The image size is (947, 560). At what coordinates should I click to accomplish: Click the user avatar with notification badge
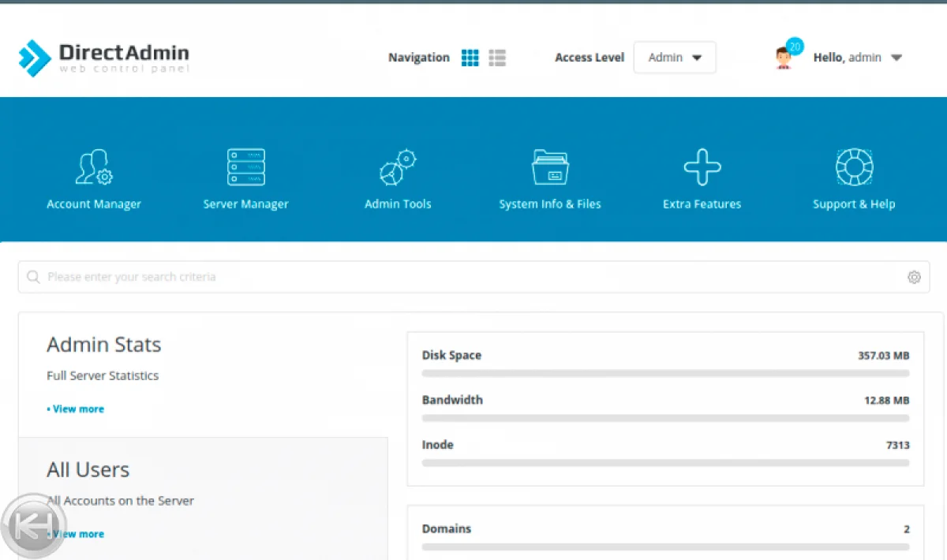(784, 58)
